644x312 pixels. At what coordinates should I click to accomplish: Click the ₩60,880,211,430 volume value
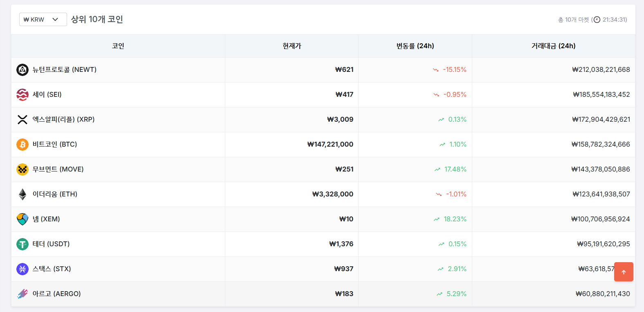pyautogui.click(x=603, y=294)
